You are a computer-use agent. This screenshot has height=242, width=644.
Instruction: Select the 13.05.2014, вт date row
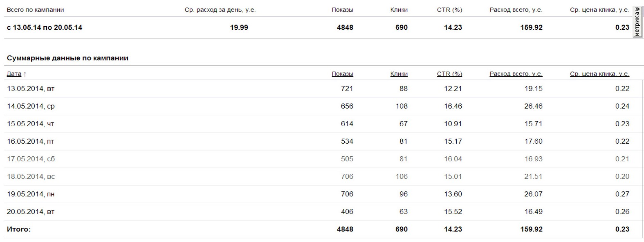click(31, 89)
